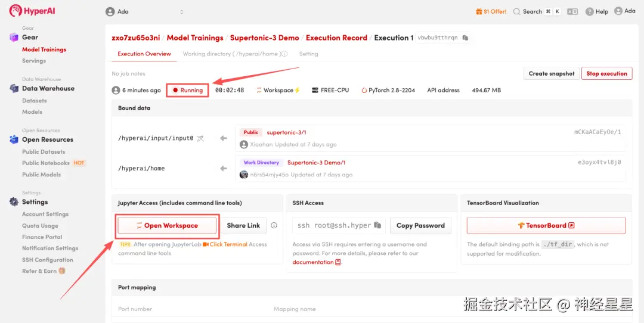
Task: Open the SSH documentation link
Action: coord(313,262)
